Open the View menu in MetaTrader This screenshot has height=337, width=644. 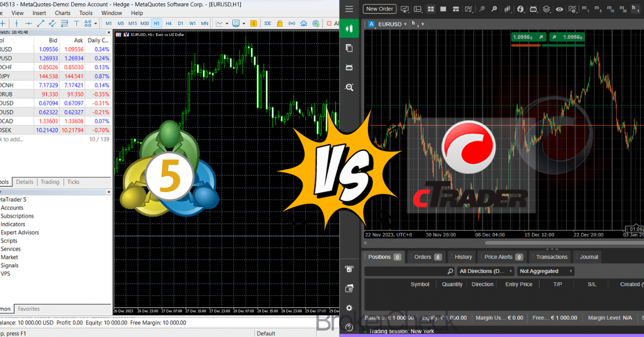[x=17, y=13]
